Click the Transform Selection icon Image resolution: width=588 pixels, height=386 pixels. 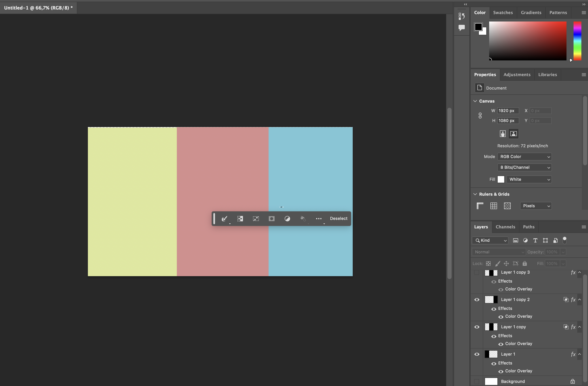click(x=256, y=218)
